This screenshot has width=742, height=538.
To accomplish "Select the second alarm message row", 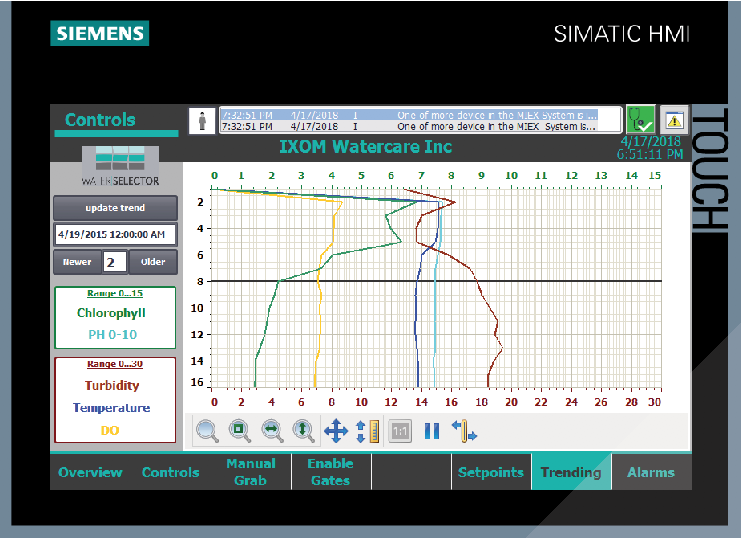I will point(410,126).
